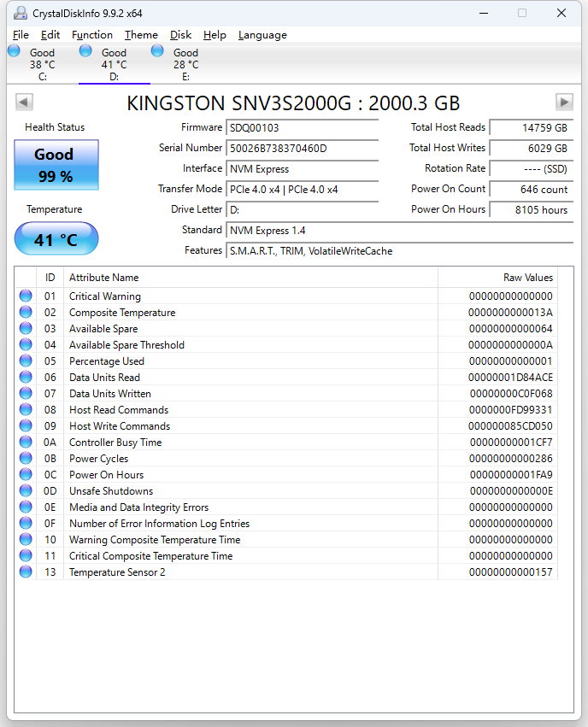
Task: Go to next disk arrow
Action: click(x=564, y=102)
